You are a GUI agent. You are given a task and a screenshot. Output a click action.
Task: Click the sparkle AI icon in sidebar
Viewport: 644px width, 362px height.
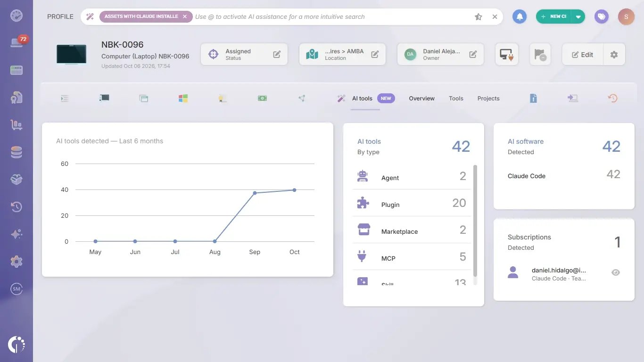[x=17, y=234]
